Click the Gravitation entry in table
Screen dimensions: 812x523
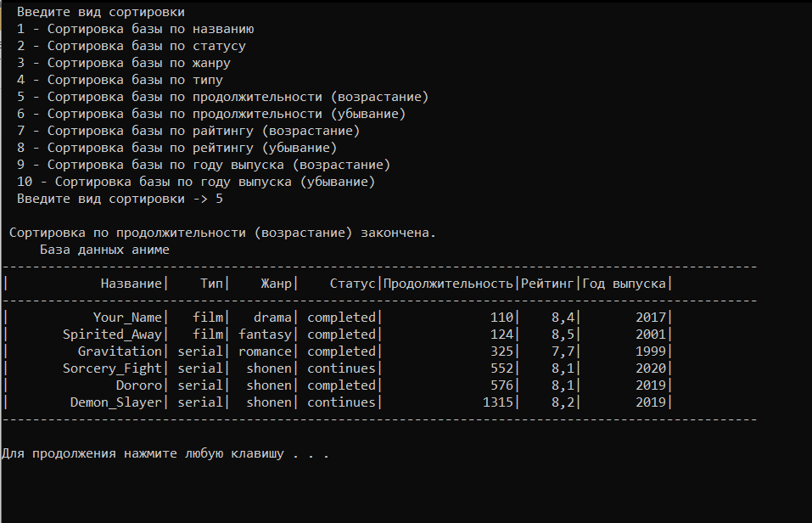pos(120,351)
